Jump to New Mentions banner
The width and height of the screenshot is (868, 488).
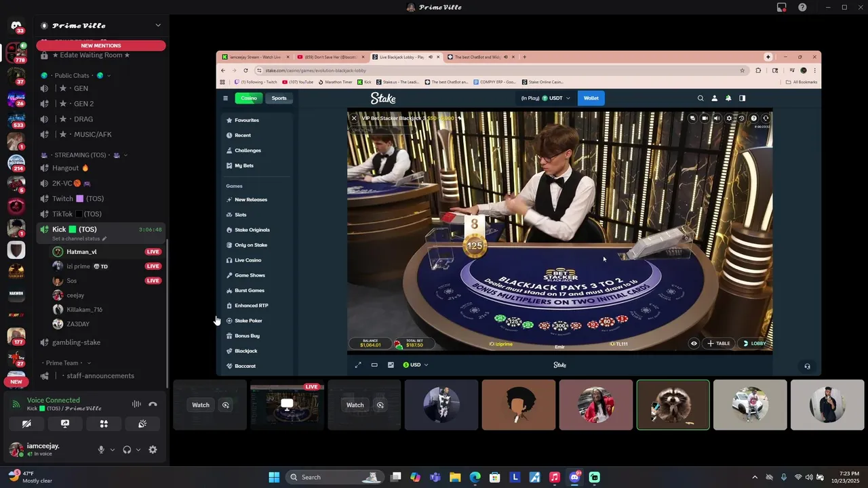point(101,45)
